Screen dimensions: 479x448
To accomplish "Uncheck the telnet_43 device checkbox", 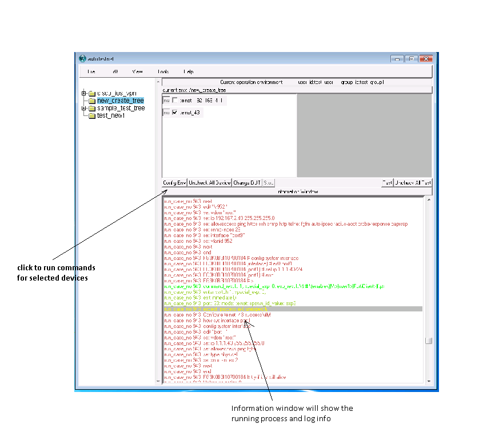I will click(175, 113).
